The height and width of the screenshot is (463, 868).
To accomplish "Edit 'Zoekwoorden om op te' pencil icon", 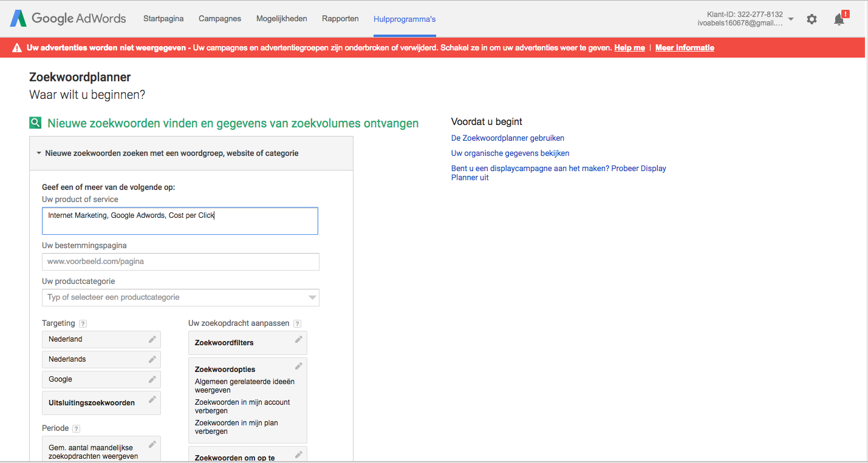I will [x=299, y=455].
